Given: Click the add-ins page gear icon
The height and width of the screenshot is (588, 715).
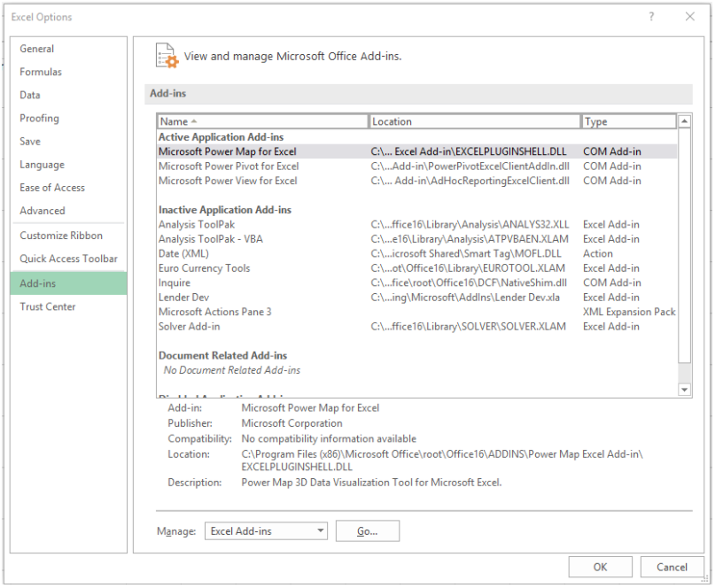Looking at the screenshot, I should [x=167, y=56].
